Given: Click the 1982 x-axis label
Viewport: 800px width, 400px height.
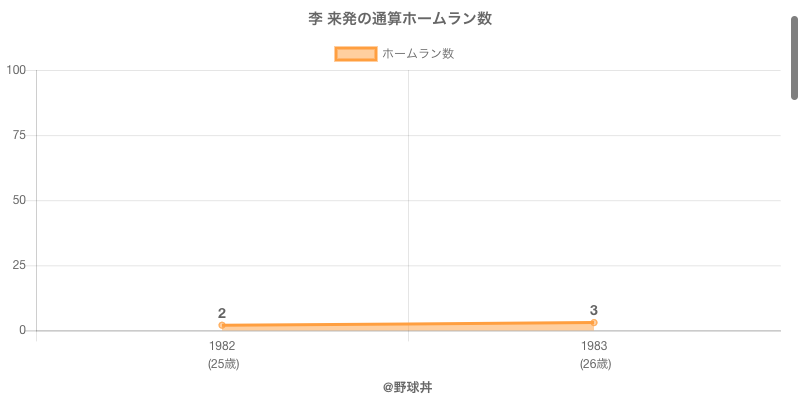Looking at the screenshot, I should (222, 346).
